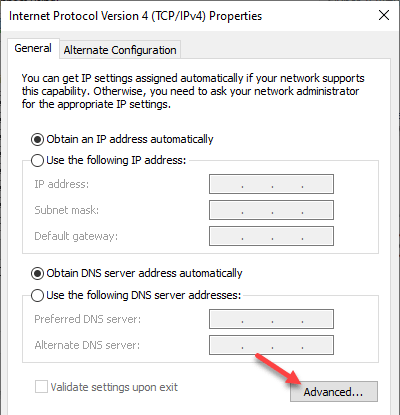The image size is (400, 415).
Task: Click the Alternate DNS server field
Action: (271, 345)
